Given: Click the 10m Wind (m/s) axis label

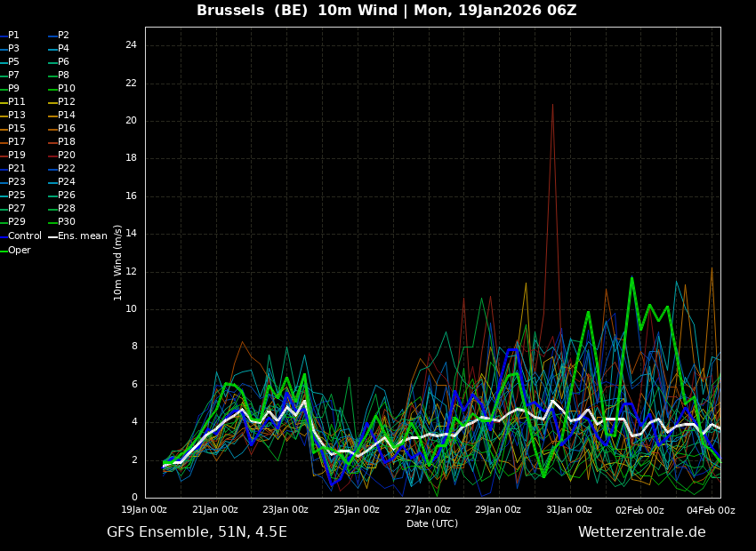Looking at the screenshot, I should point(118,262).
